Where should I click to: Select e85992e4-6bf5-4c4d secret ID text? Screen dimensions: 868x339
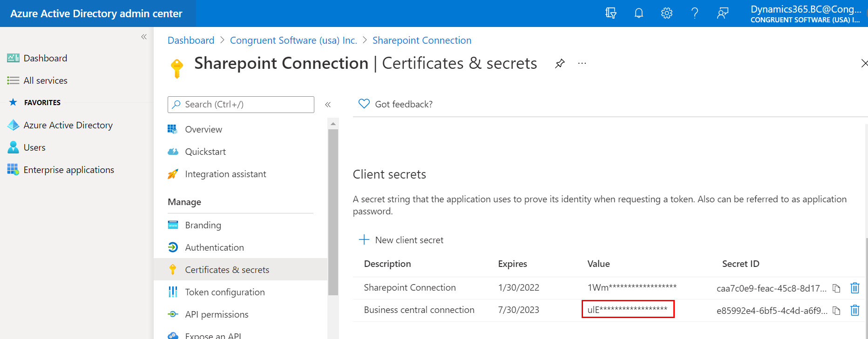pos(772,311)
